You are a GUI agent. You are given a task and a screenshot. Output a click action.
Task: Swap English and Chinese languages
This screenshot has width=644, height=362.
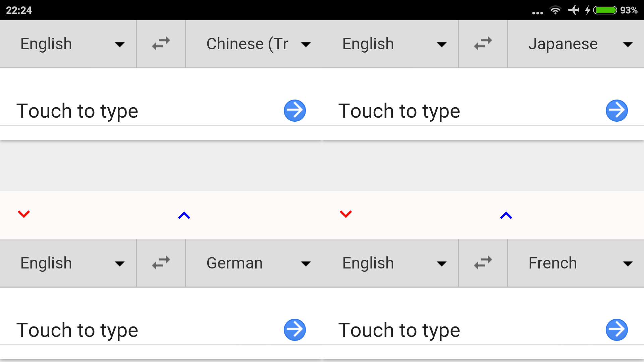pyautogui.click(x=161, y=44)
